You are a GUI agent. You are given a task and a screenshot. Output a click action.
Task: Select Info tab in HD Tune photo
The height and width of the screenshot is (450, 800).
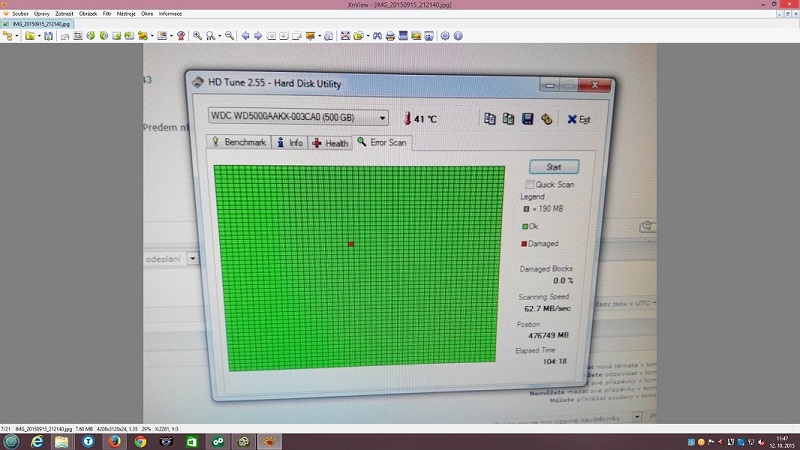[290, 143]
